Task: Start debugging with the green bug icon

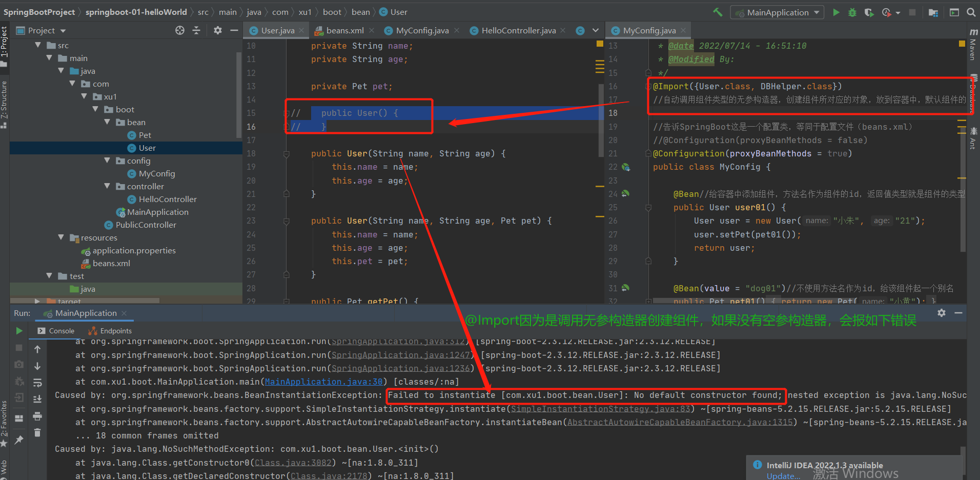Action: point(852,12)
